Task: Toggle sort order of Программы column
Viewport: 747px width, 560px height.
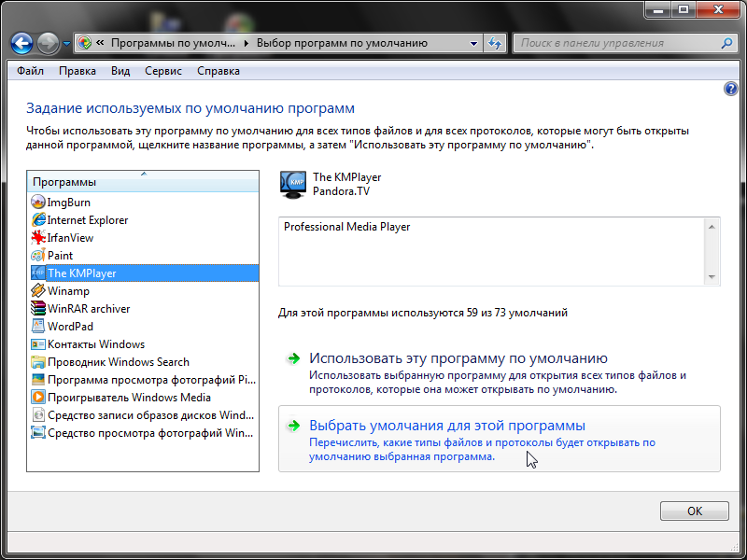Action: (143, 181)
